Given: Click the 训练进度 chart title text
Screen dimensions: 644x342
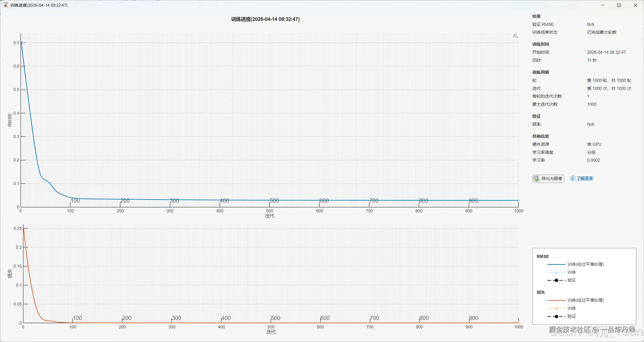Looking at the screenshot, I should tap(265, 19).
